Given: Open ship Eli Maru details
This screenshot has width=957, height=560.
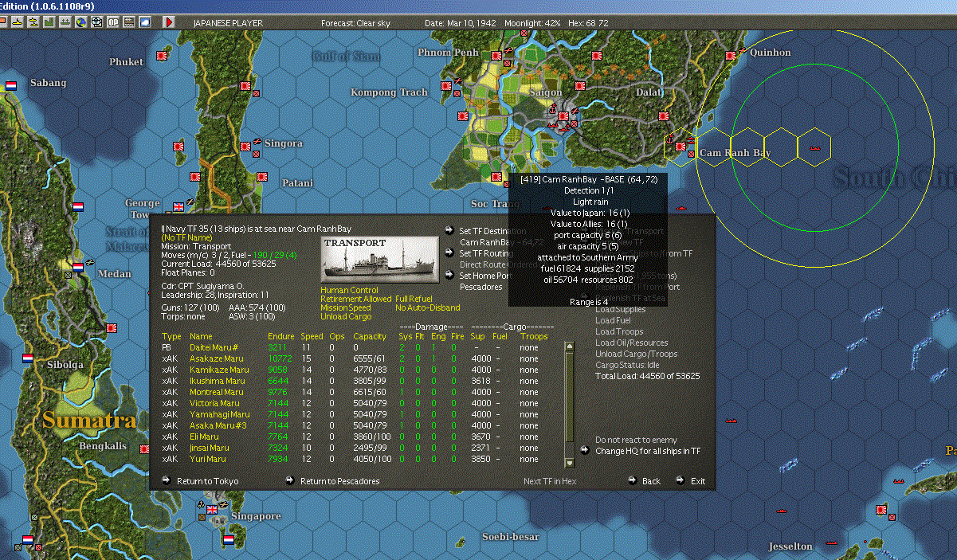Looking at the screenshot, I should point(204,437).
